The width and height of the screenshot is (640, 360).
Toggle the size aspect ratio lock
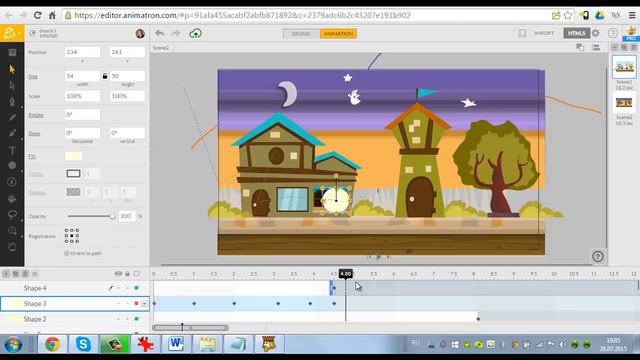[x=105, y=76]
